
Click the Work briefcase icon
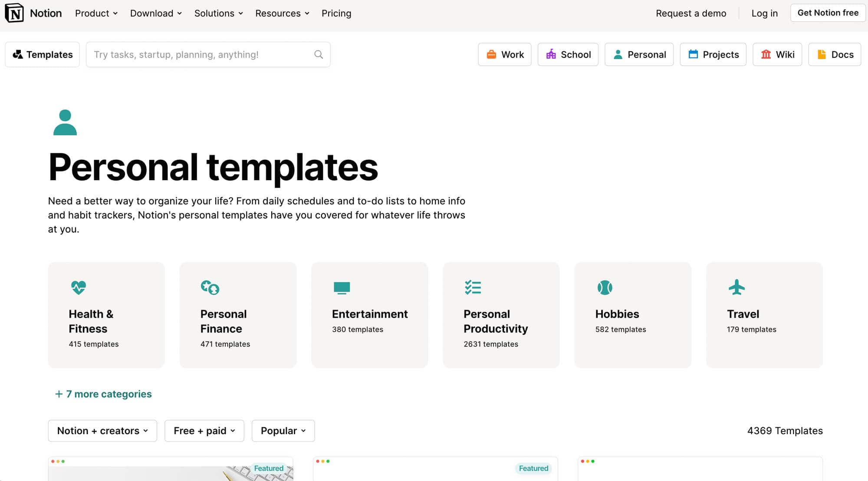click(491, 54)
